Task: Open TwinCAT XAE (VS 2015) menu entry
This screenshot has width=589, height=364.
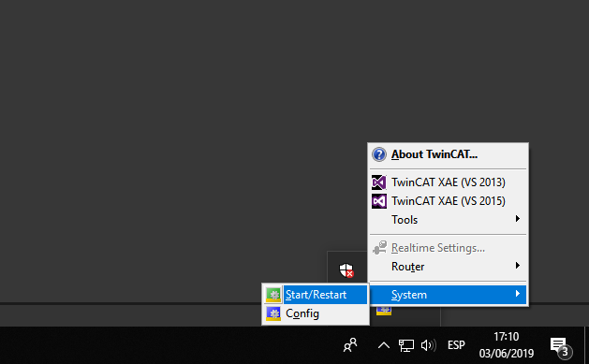Action: [x=449, y=201]
